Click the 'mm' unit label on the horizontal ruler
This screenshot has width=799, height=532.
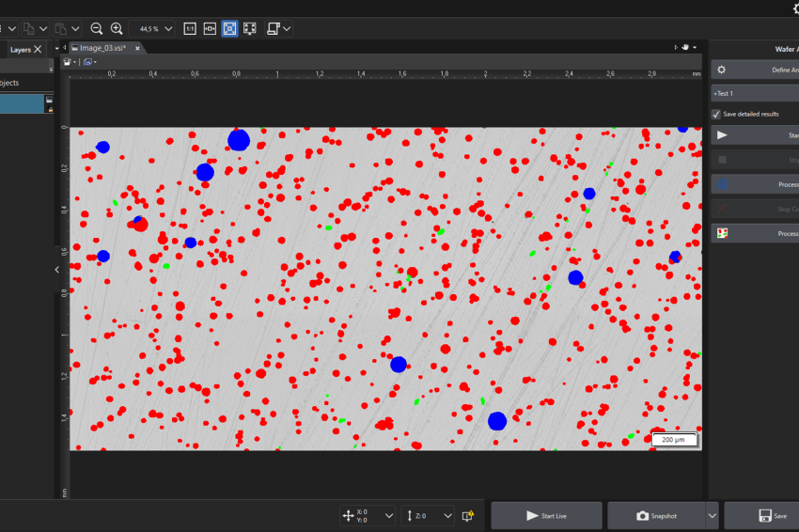click(x=696, y=74)
